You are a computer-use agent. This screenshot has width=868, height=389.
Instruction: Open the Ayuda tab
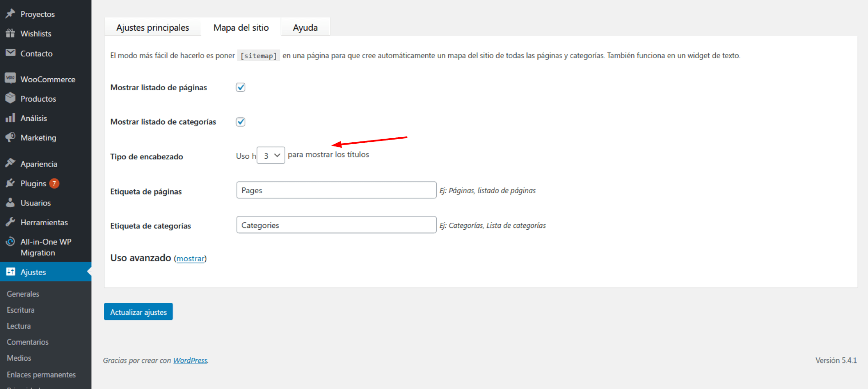[x=305, y=27]
